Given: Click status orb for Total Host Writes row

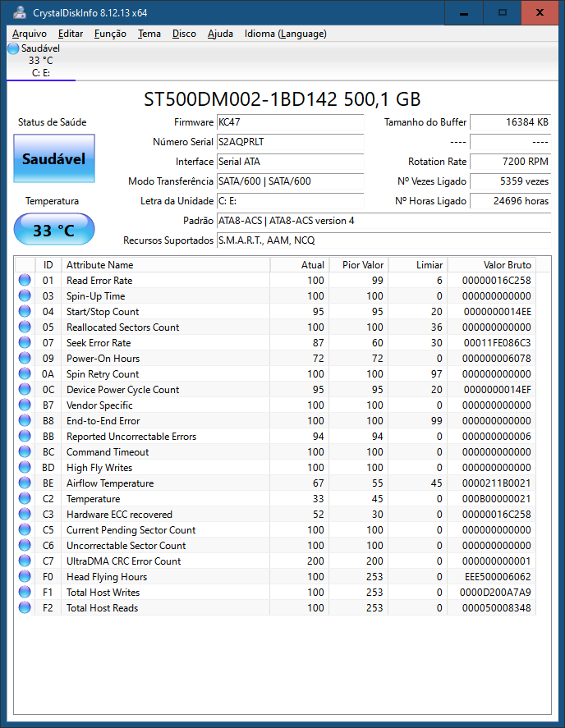Looking at the screenshot, I should [25, 592].
